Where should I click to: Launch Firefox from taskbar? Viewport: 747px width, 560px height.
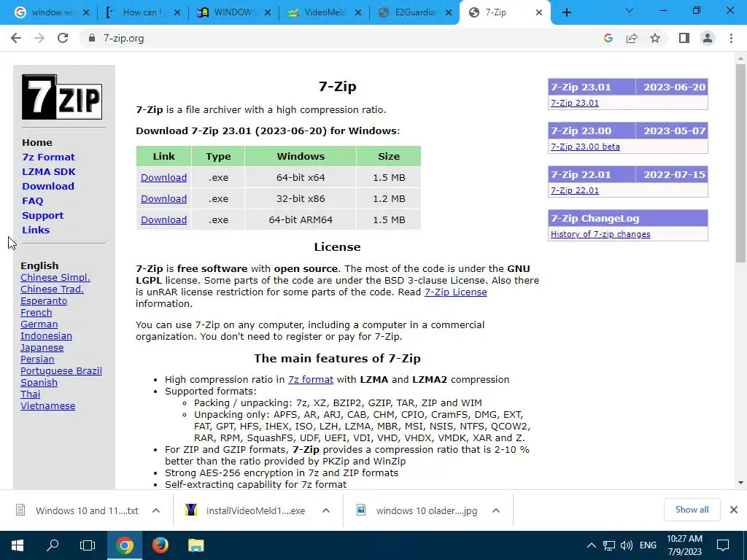click(160, 545)
